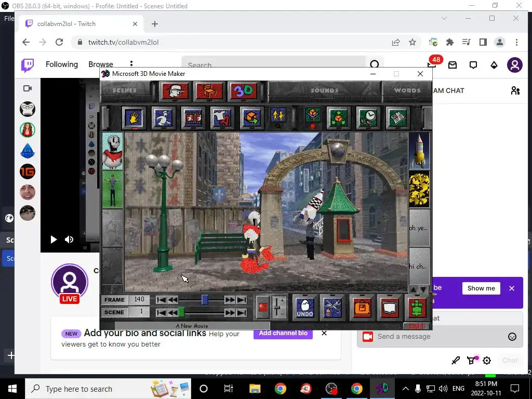Open the Twitch user avatar menu
This screenshot has width=532, height=399.
point(515,65)
